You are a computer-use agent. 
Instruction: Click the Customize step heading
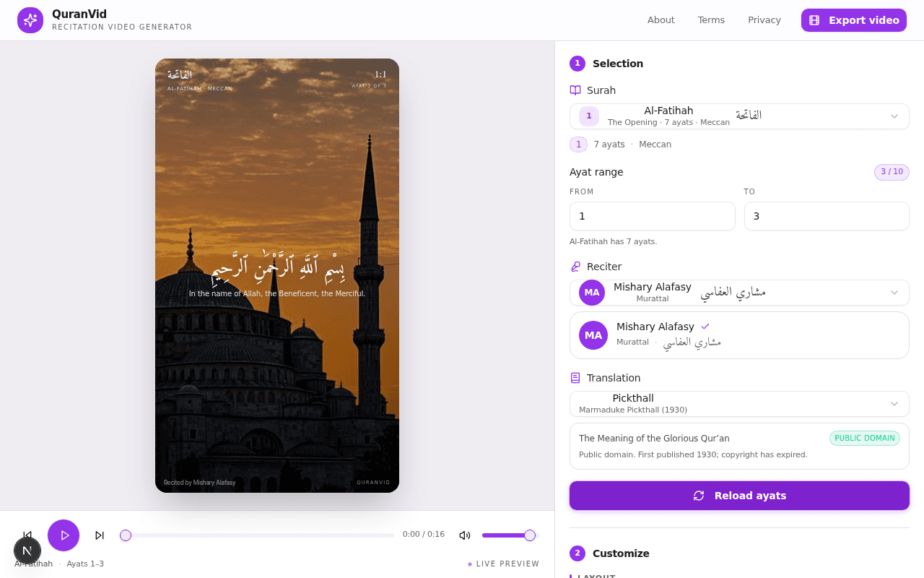pos(621,553)
